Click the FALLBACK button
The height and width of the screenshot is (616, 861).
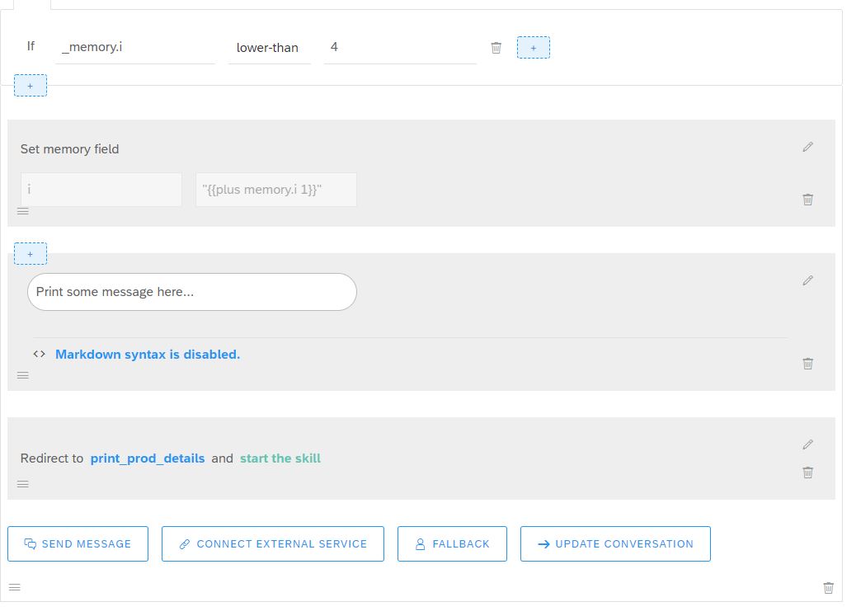452,544
